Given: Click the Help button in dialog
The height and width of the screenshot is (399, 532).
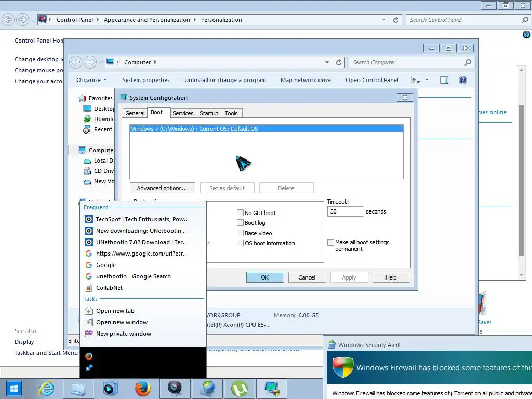Looking at the screenshot, I should tap(391, 277).
